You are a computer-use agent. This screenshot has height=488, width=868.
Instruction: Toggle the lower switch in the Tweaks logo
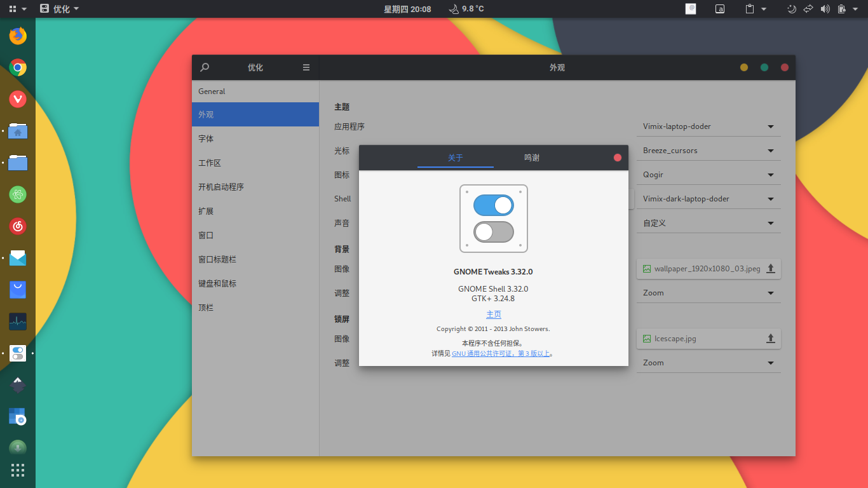(x=494, y=231)
